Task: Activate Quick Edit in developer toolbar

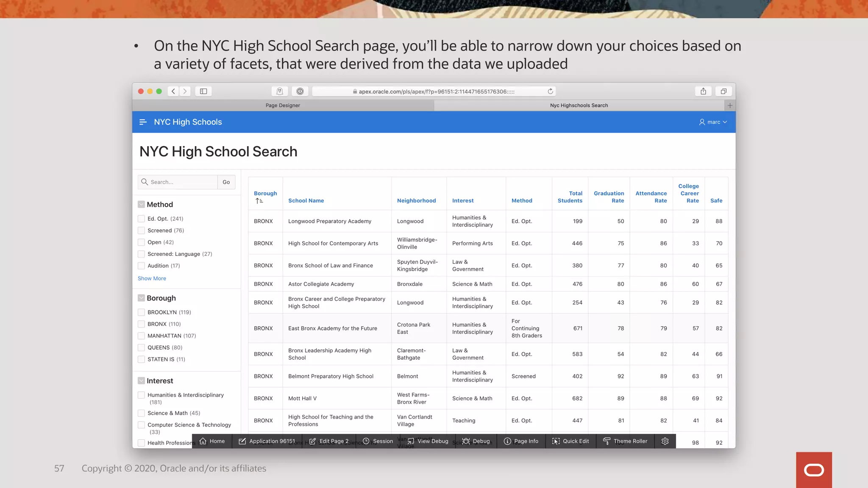Action: tap(570, 441)
